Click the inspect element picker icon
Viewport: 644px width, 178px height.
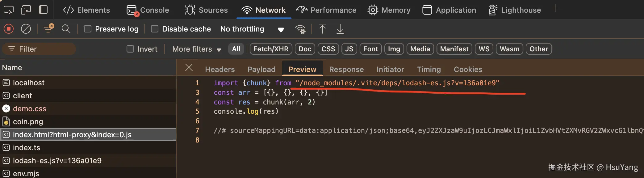(8, 10)
